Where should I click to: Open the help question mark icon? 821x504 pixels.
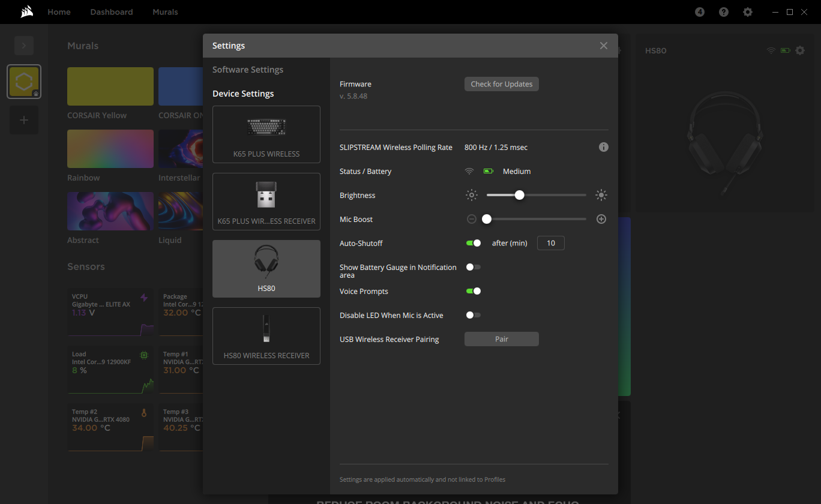(724, 12)
